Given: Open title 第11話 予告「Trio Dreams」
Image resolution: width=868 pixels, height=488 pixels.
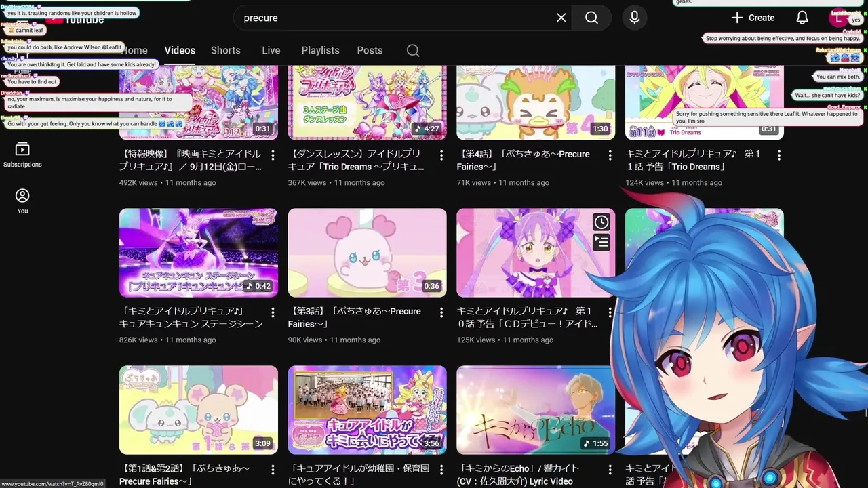Looking at the screenshot, I should pyautogui.click(x=693, y=160).
